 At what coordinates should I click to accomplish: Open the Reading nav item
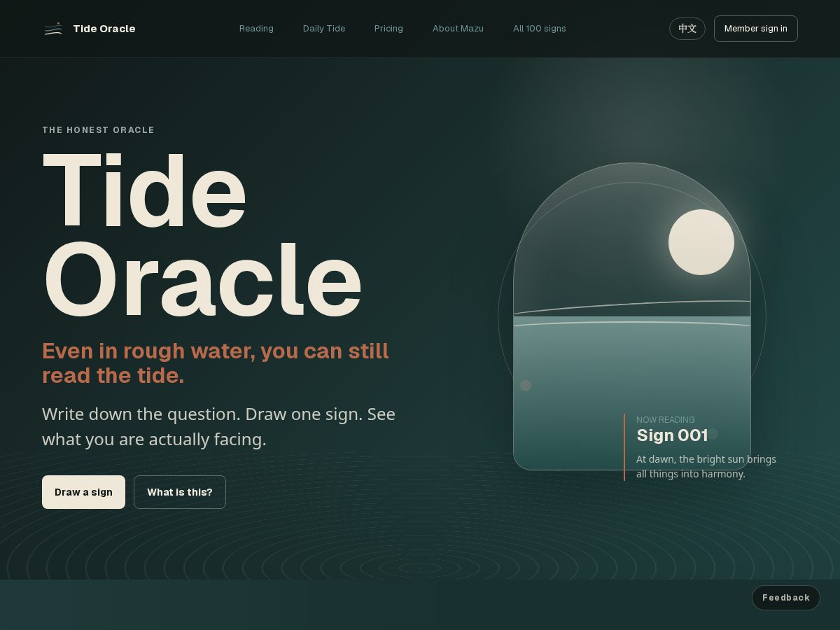[256, 29]
